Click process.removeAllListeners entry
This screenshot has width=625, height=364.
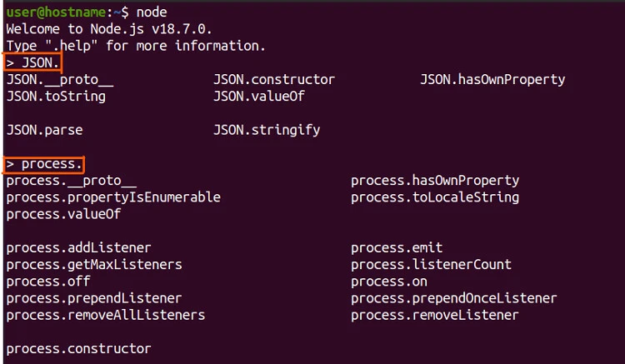point(105,315)
